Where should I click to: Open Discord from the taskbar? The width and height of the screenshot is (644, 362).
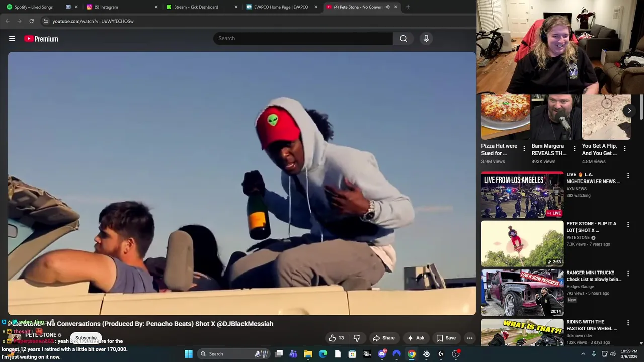pyautogui.click(x=382, y=354)
